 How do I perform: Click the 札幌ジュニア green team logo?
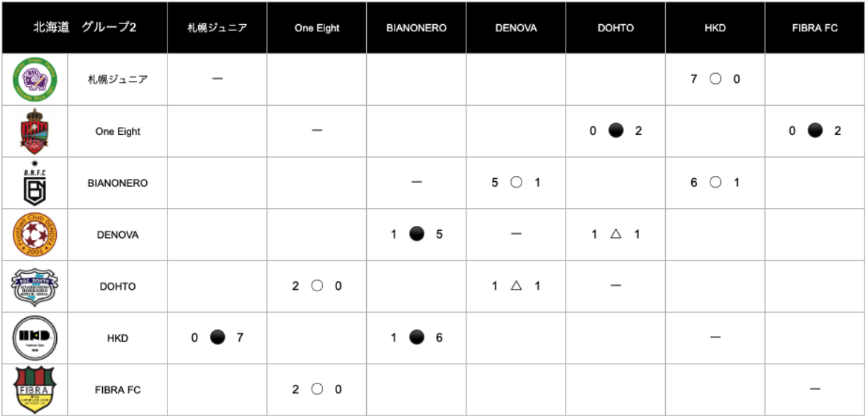[x=35, y=80]
